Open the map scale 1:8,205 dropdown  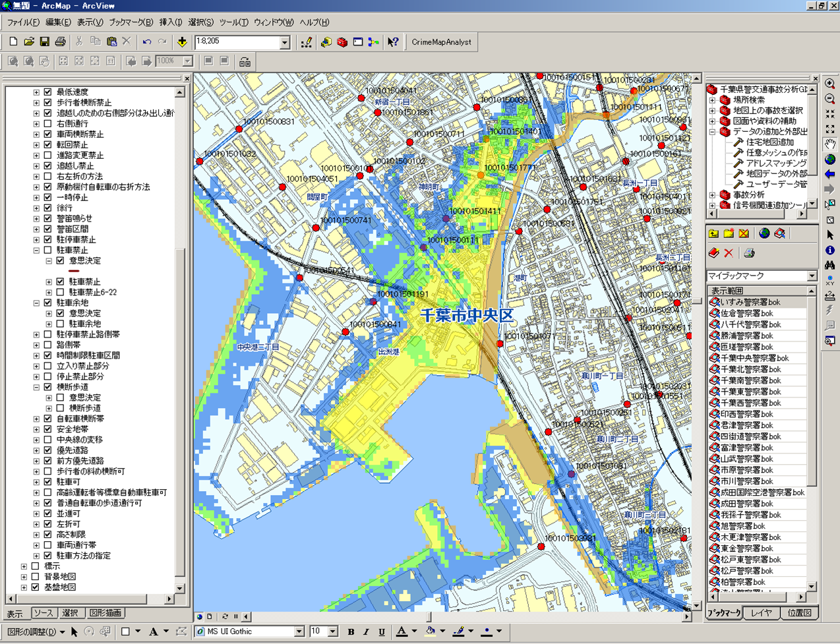pos(285,43)
